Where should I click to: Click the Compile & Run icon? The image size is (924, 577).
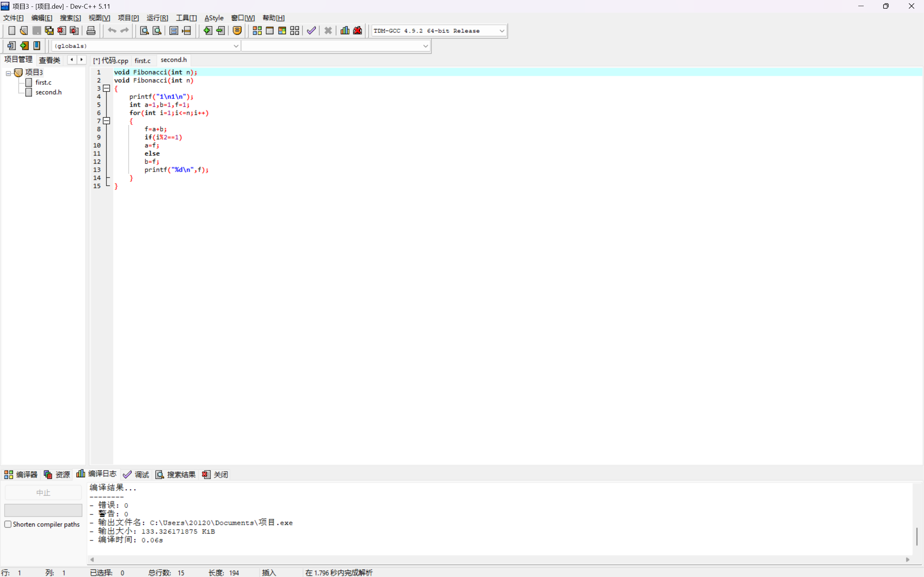tap(282, 31)
